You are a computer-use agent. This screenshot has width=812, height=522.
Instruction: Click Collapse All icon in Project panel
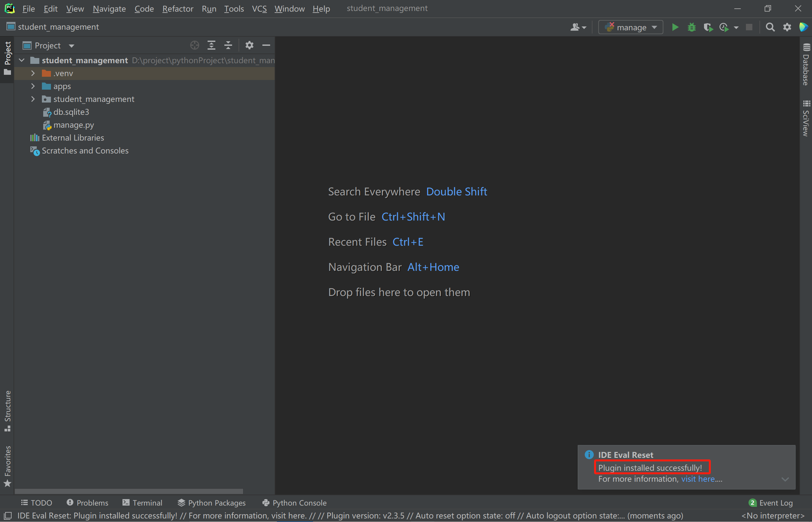(x=228, y=45)
